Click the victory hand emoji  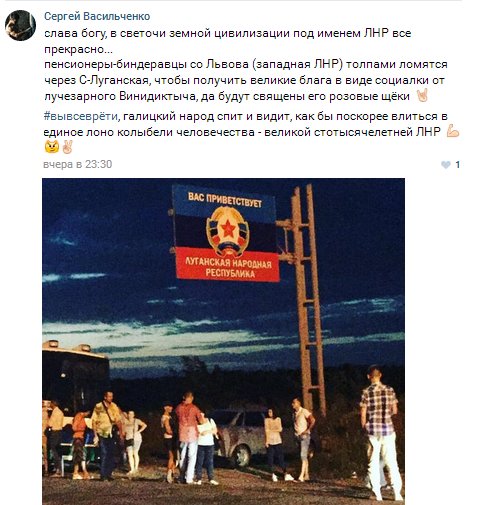click(x=67, y=147)
